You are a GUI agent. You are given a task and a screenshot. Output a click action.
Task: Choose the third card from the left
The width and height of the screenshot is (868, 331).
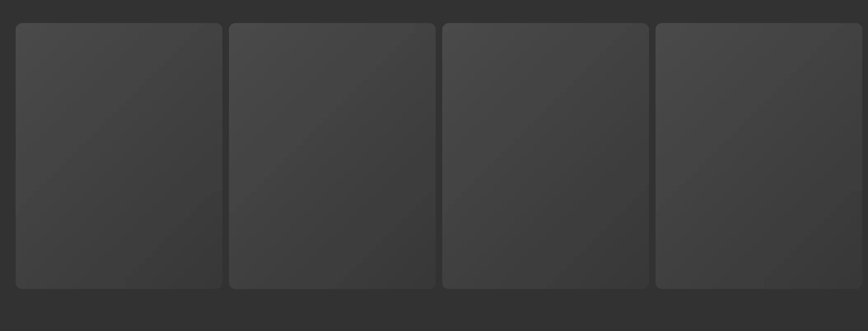point(546,156)
